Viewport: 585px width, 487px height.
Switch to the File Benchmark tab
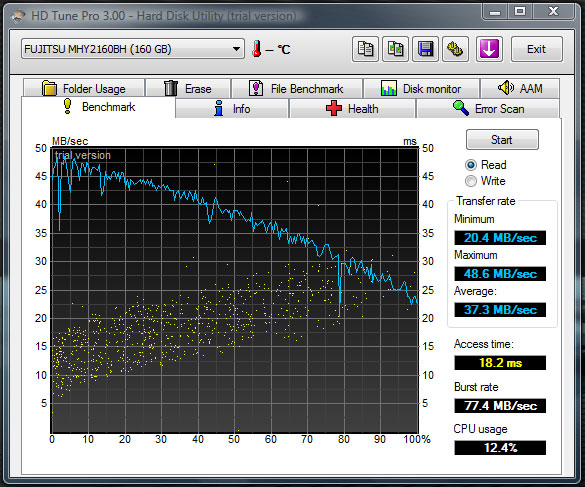click(297, 88)
